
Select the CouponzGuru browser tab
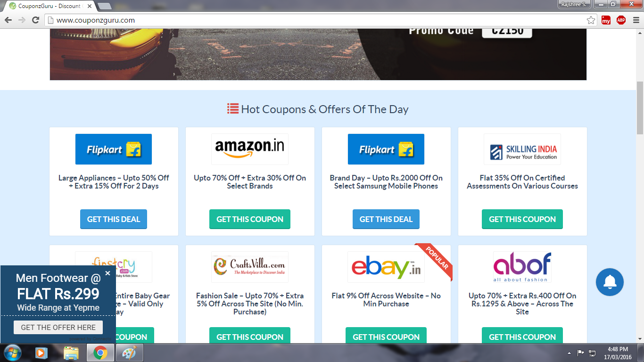click(48, 6)
